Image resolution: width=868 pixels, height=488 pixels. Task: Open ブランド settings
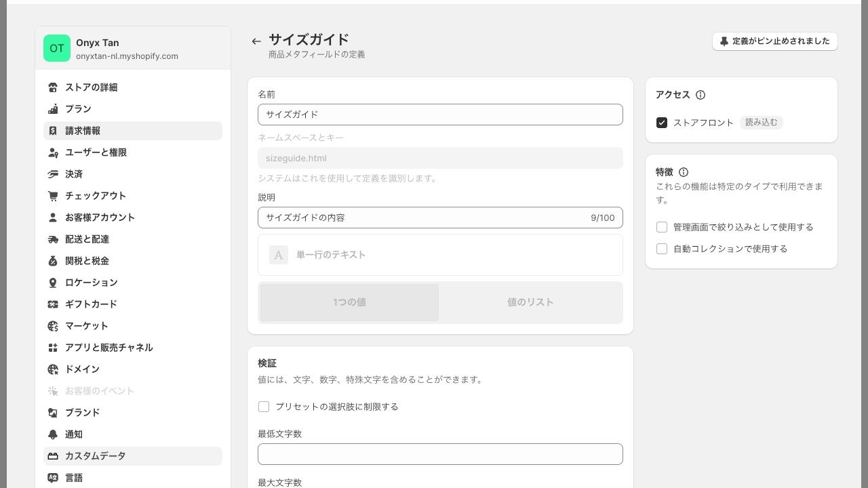(133, 413)
